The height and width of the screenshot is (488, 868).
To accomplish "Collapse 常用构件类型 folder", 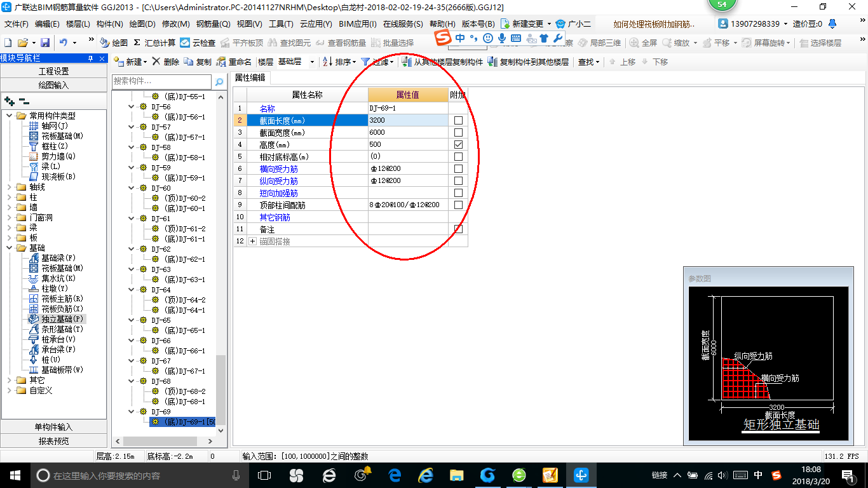I will 10,116.
